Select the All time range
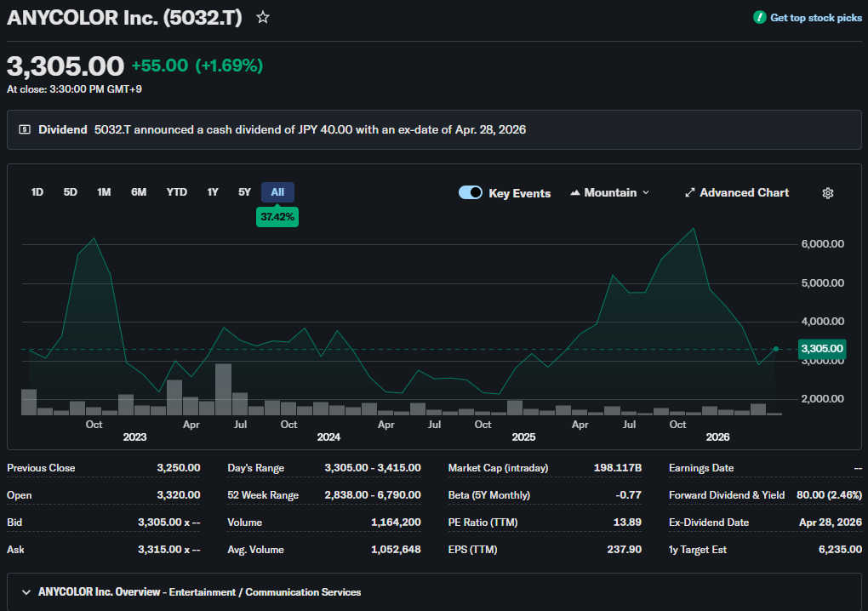This screenshot has width=868, height=611. click(277, 192)
